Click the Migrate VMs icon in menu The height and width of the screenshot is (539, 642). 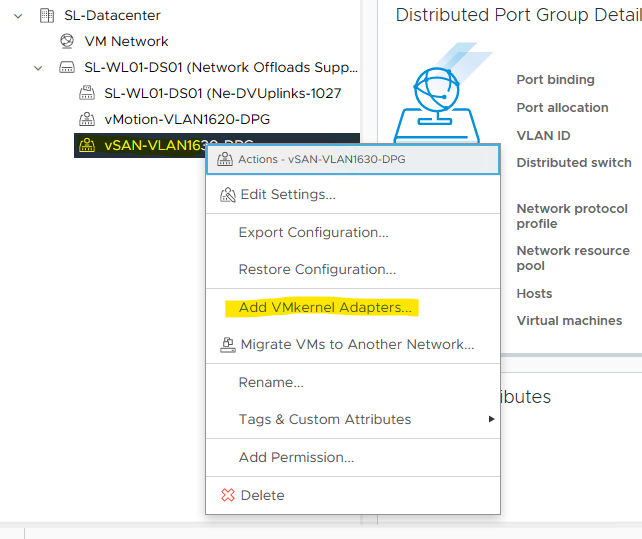click(228, 344)
